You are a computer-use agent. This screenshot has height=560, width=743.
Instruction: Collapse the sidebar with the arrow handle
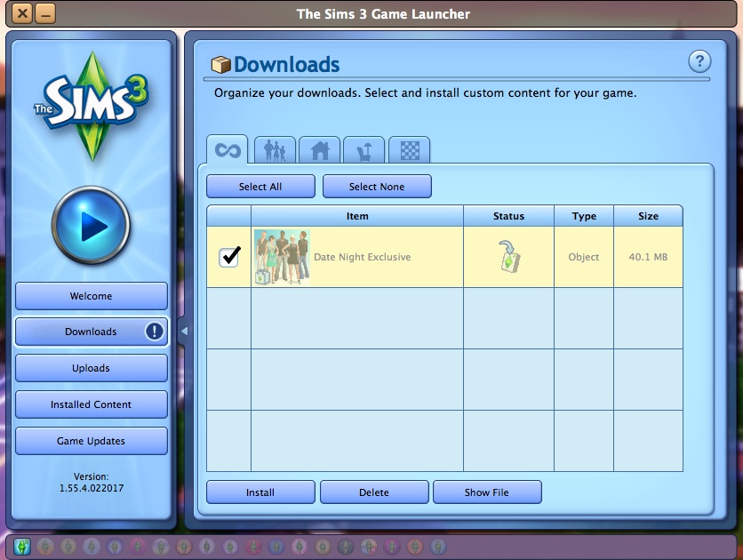(184, 332)
